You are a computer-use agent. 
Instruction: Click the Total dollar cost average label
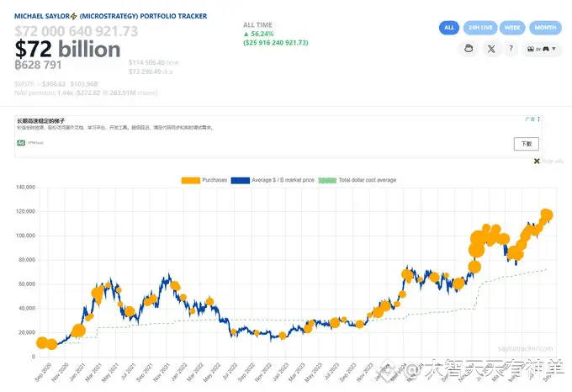(x=368, y=180)
